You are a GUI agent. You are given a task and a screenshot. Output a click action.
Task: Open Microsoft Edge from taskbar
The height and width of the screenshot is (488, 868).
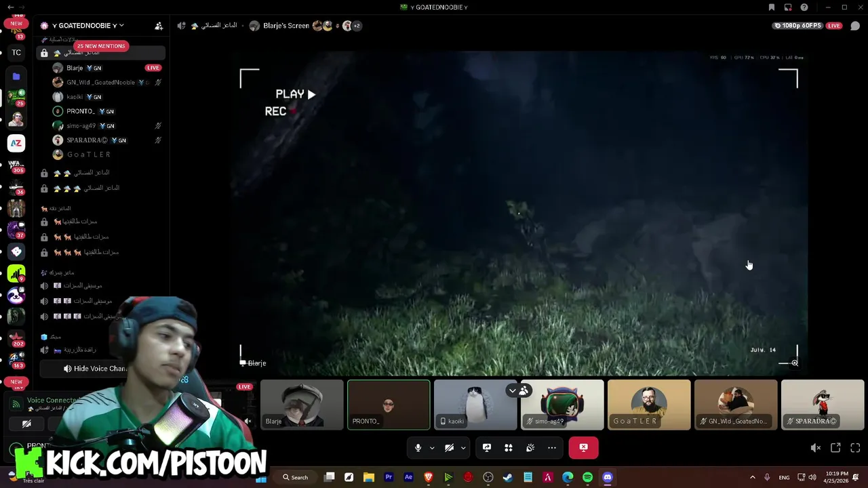tap(568, 477)
